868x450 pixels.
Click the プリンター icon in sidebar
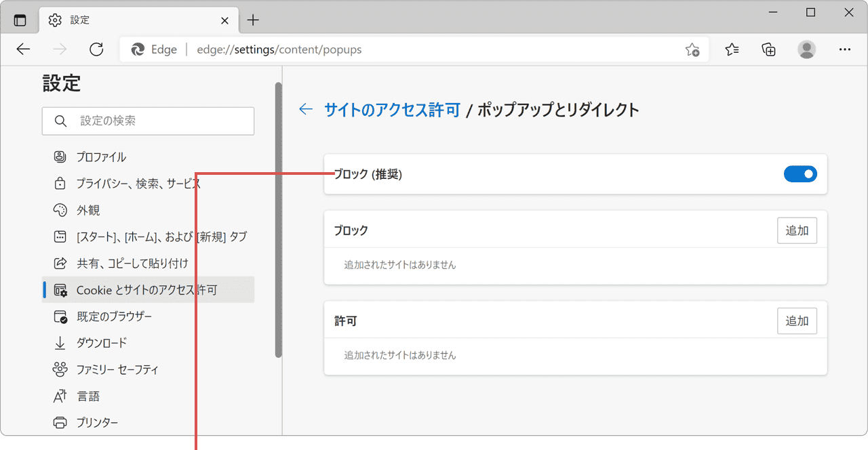click(x=60, y=422)
